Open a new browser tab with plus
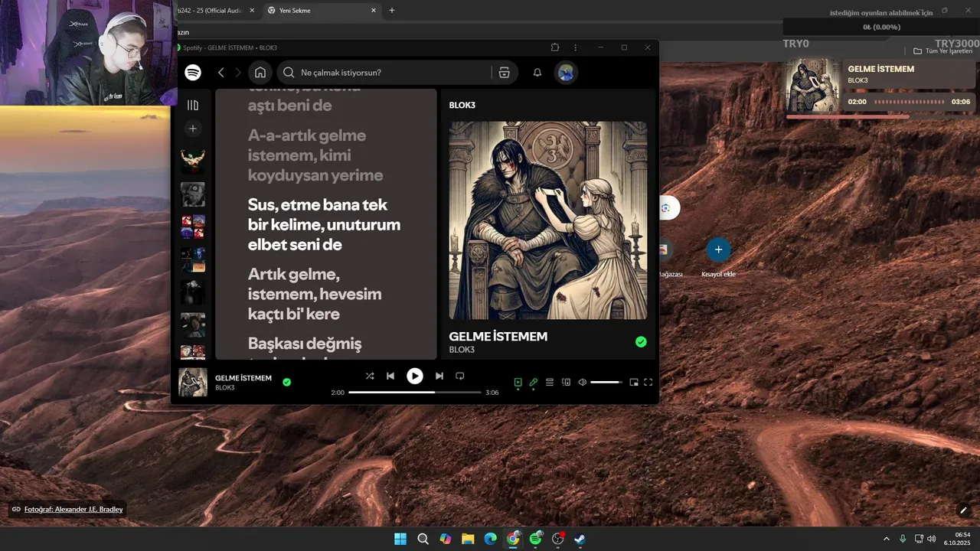 point(392,11)
